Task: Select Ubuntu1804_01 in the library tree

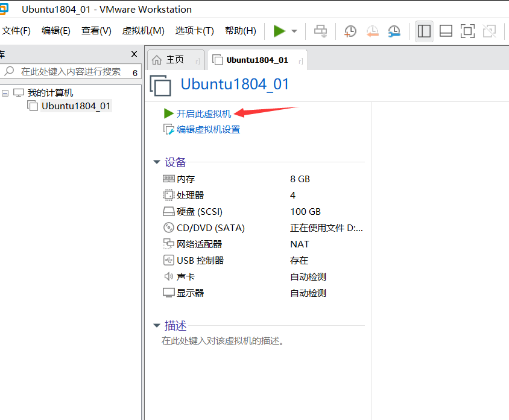Action: point(76,106)
